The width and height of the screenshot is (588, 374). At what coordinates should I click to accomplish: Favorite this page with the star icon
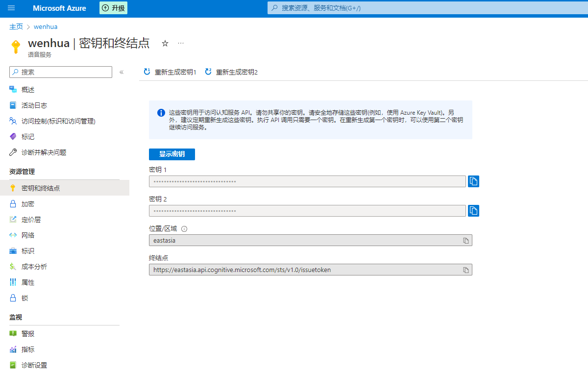pyautogui.click(x=165, y=43)
